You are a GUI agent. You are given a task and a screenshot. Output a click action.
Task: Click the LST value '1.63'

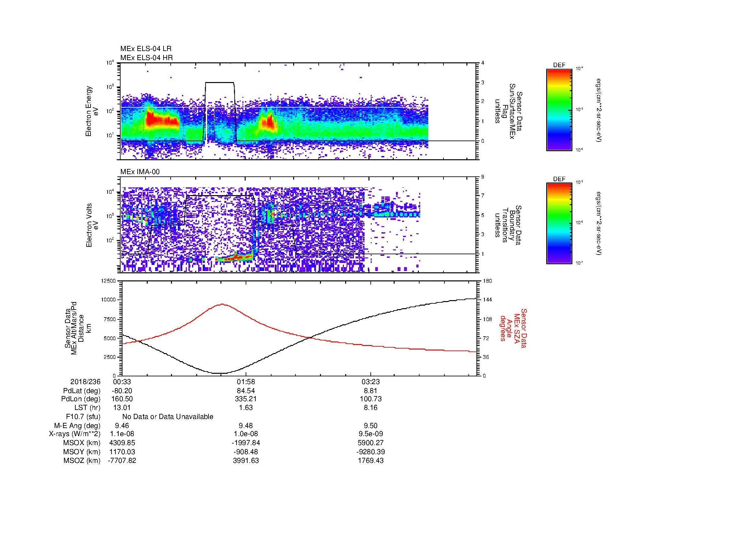[x=246, y=408]
